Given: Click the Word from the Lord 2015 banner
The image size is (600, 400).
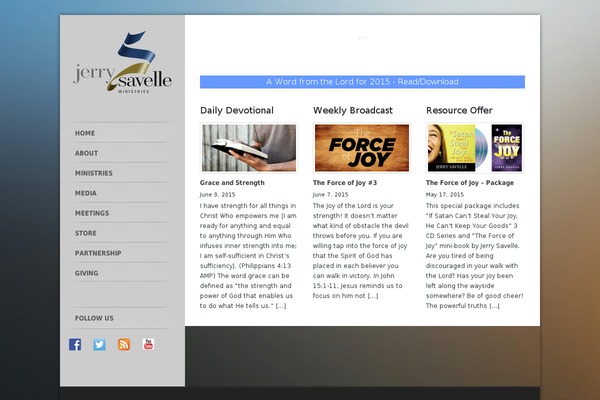Looking at the screenshot, I should click(x=362, y=82).
